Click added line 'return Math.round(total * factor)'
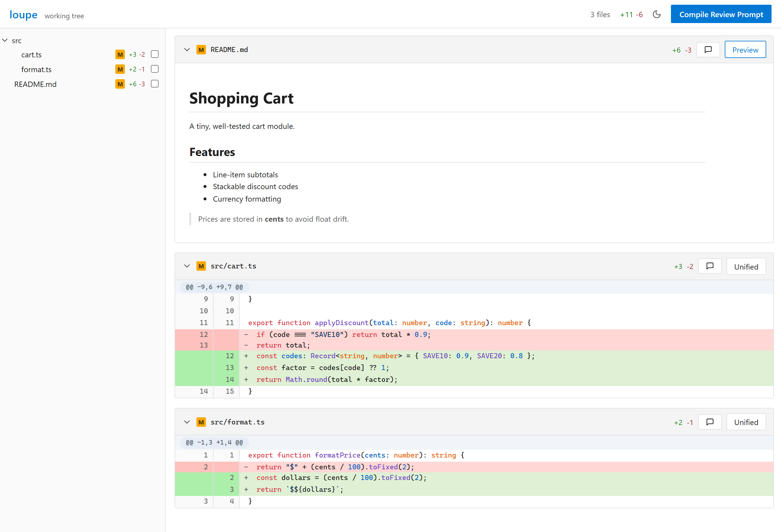Image resolution: width=781 pixels, height=532 pixels. (474, 379)
